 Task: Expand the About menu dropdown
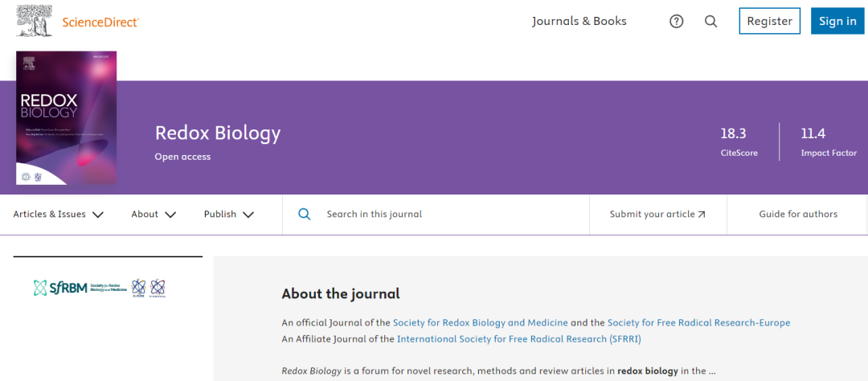[x=154, y=215]
